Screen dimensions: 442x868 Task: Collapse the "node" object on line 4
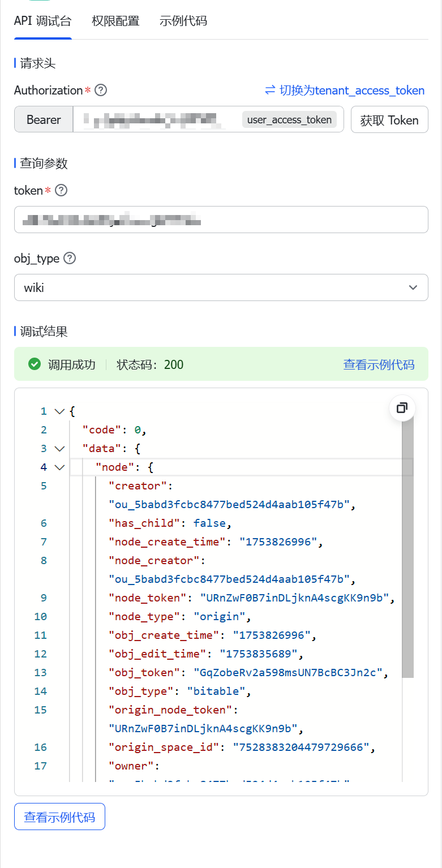pyautogui.click(x=59, y=467)
